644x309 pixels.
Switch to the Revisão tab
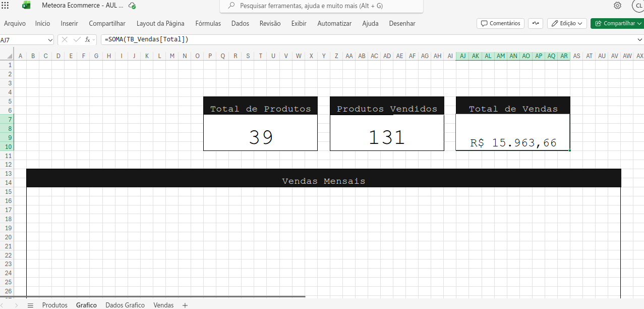point(270,23)
